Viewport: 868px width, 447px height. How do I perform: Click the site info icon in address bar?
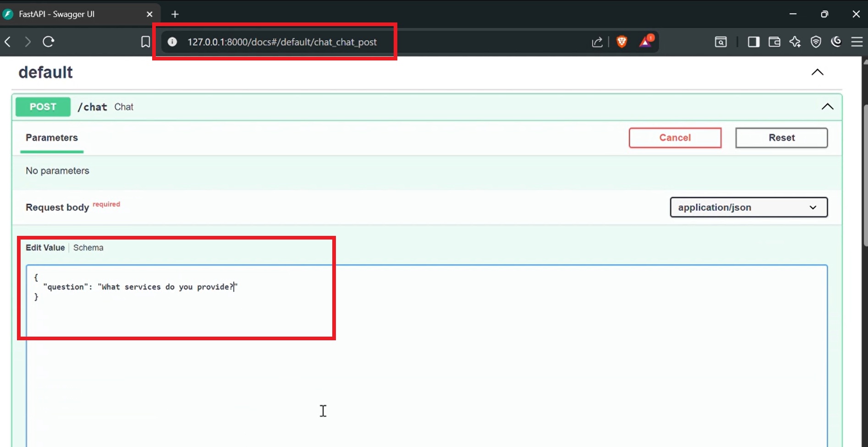pyautogui.click(x=172, y=42)
